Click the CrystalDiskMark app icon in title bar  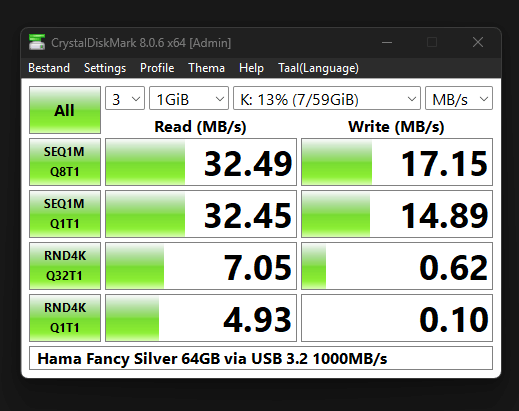[x=37, y=42]
